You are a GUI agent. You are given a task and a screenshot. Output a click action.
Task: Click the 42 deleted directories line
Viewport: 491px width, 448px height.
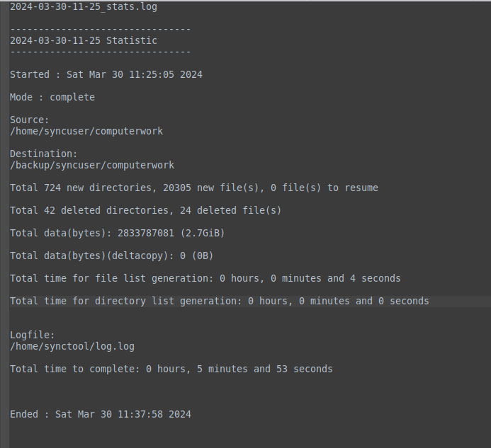tap(146, 210)
